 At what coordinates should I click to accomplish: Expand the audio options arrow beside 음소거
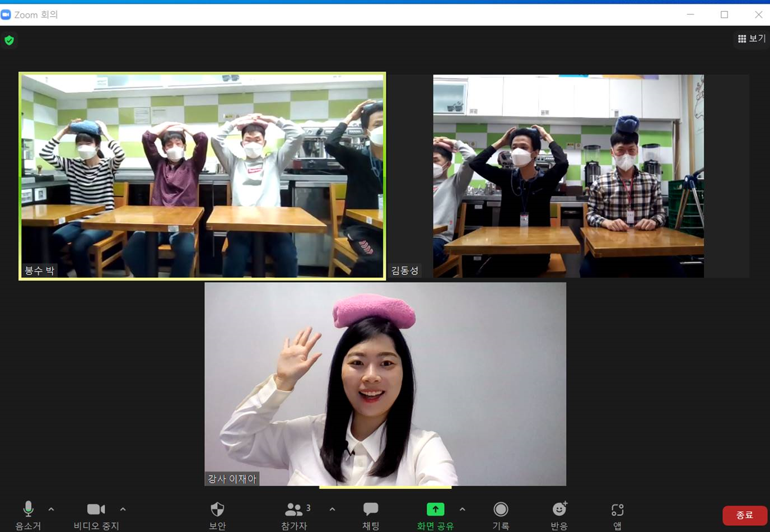point(51,509)
